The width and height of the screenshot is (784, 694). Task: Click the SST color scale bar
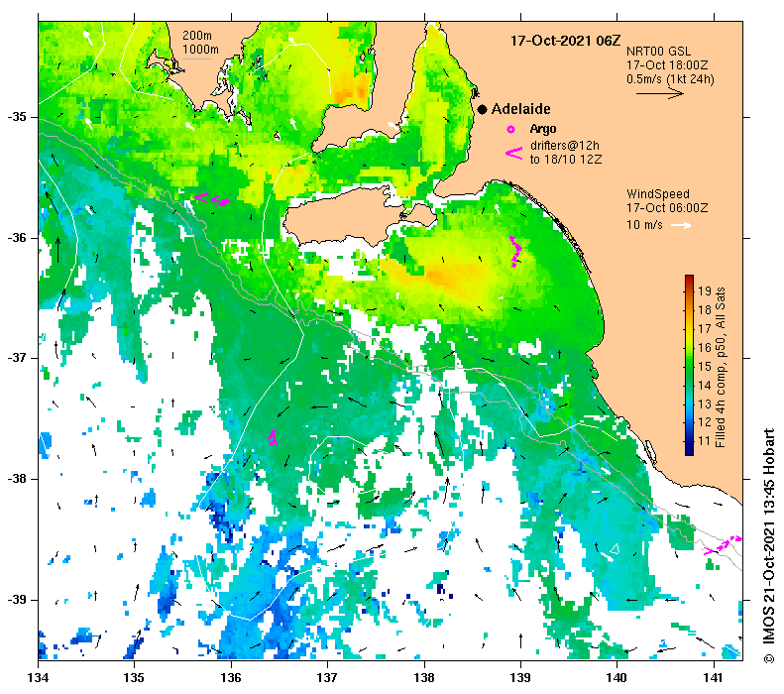click(x=689, y=365)
